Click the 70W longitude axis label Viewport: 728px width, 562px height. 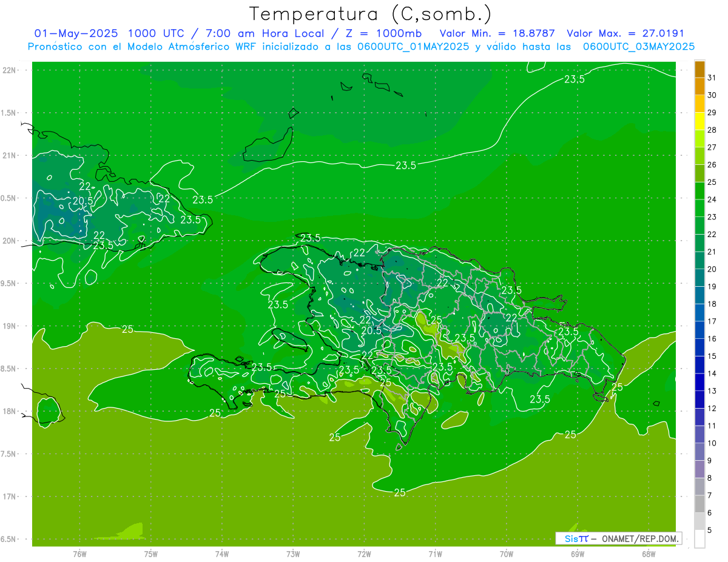click(x=507, y=554)
